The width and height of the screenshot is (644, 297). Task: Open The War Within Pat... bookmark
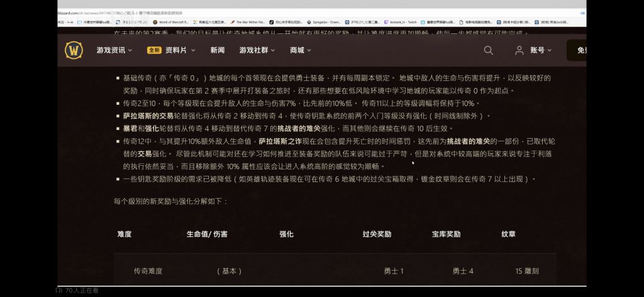pyautogui.click(x=247, y=22)
